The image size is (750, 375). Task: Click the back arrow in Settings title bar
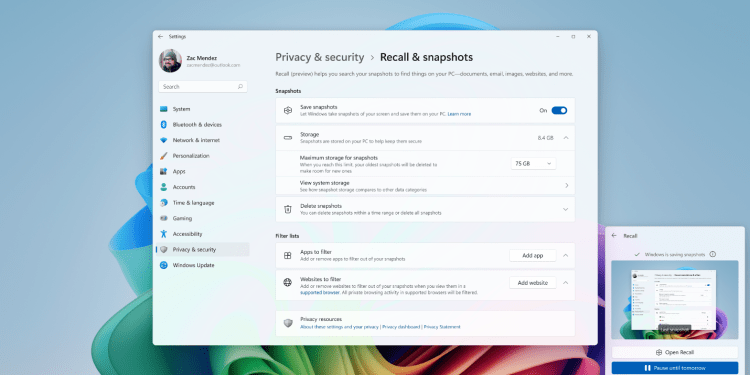tap(160, 36)
